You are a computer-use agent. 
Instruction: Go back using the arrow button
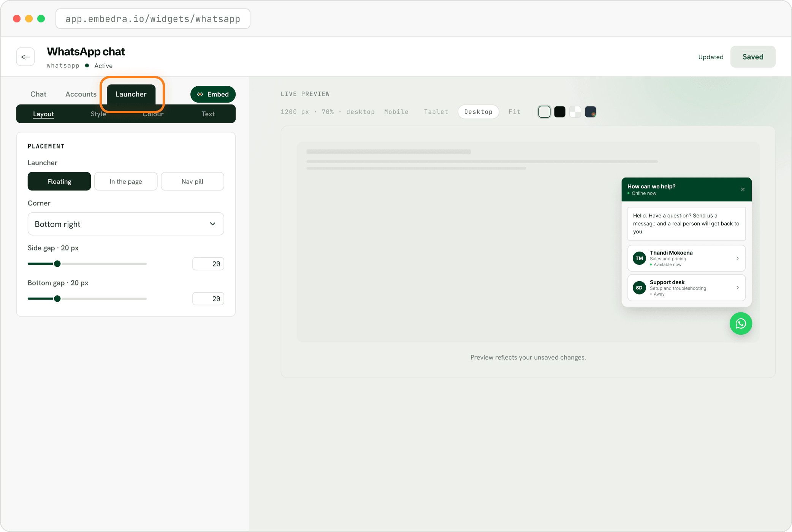[25, 57]
